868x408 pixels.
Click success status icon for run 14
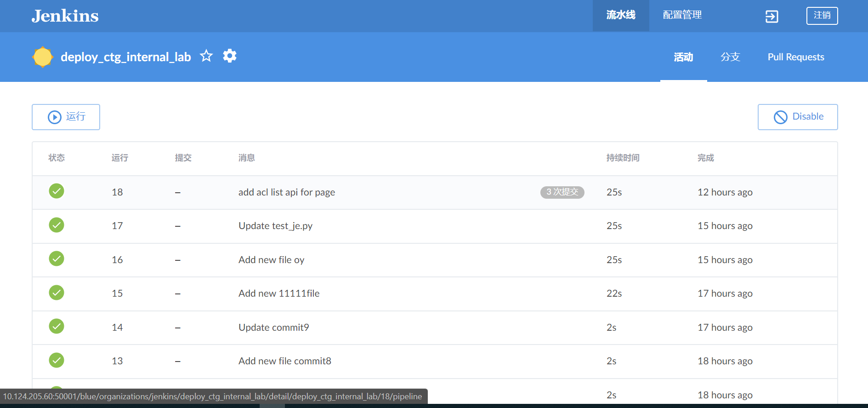tap(57, 326)
